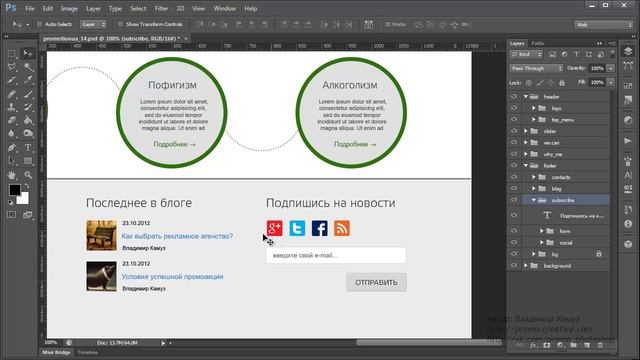Open the 3D panel cube icon
640x360 pixels.
coord(628,244)
